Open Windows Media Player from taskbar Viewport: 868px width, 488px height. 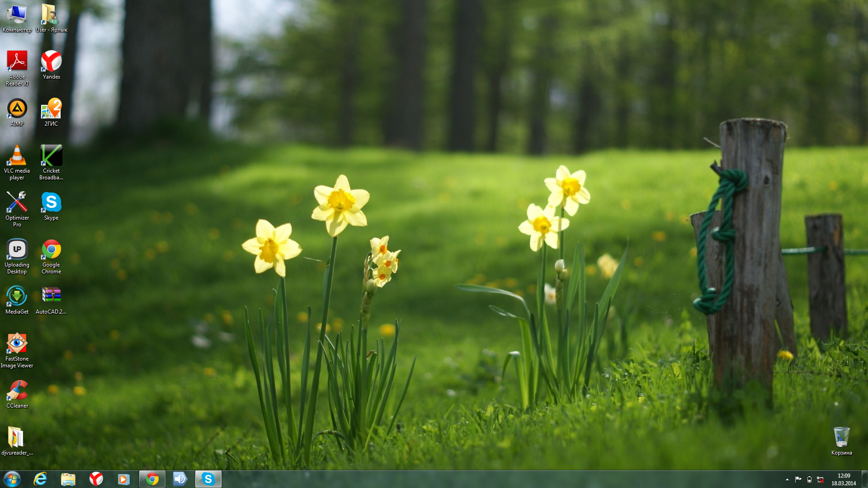(124, 479)
